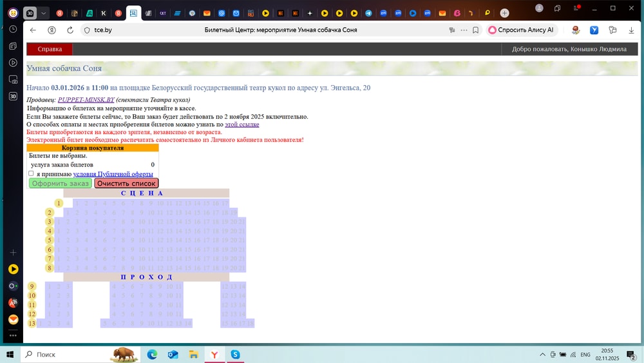644x363 pixels.
Task: Accept the Public Offer terms checkbox
Action: 31,173
